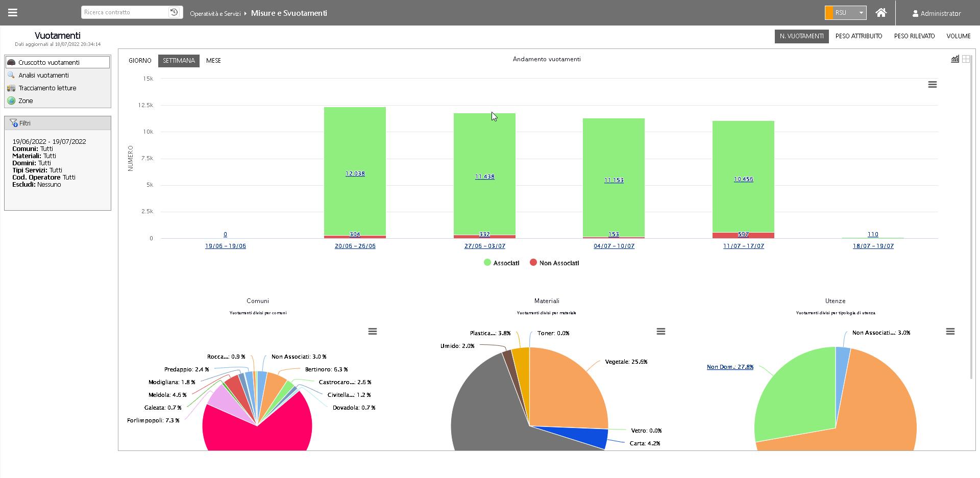Click the Tracciamento letture truck icon
980x478 pixels.
[x=11, y=88]
